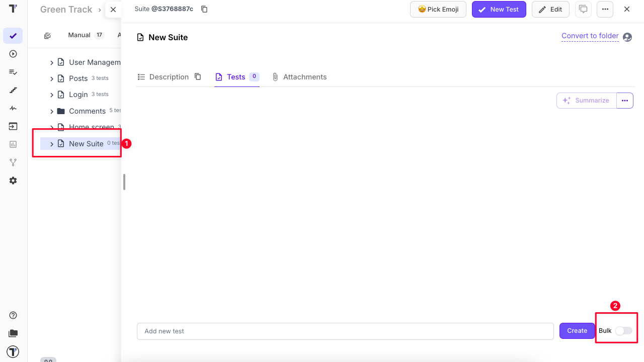Click the branches icon in left sidebar
The image size is (644, 362).
click(13, 162)
